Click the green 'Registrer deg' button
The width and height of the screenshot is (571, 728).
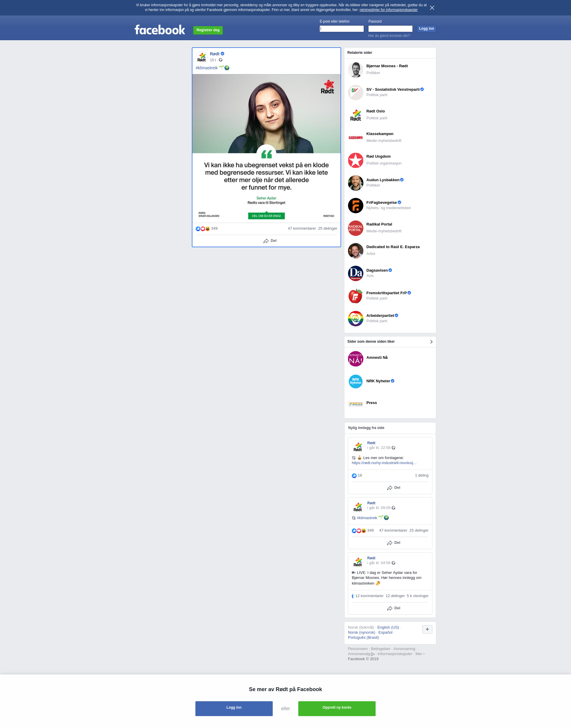[x=208, y=30]
